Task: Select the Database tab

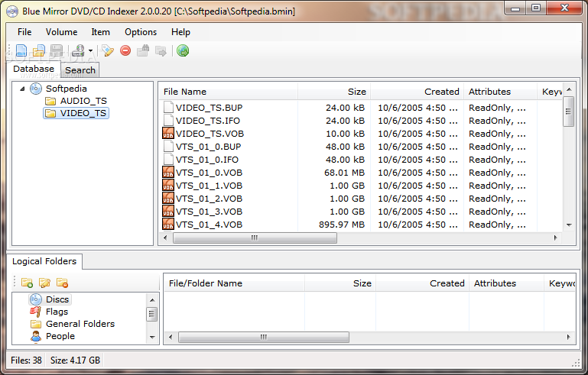Action: pyautogui.click(x=34, y=69)
